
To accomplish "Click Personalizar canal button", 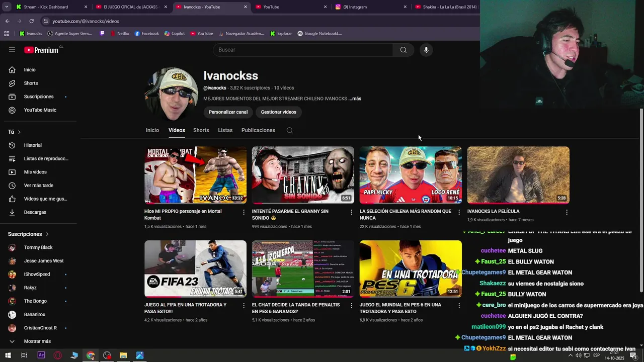I will click(228, 112).
